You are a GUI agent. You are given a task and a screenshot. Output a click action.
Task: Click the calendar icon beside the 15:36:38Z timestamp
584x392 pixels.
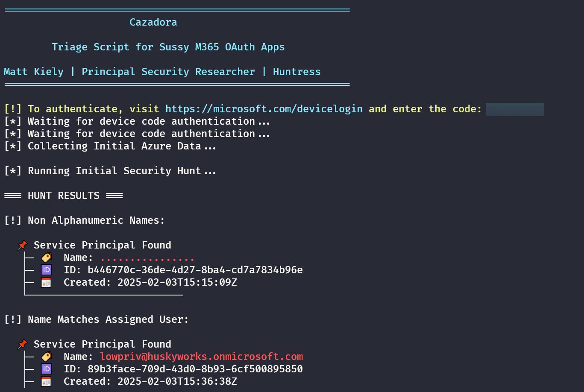[x=46, y=381]
